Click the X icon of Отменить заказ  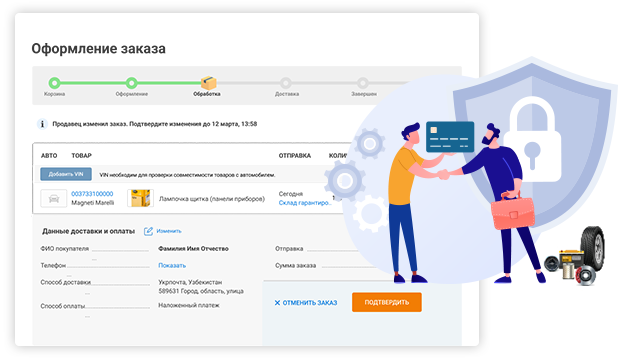click(x=277, y=303)
